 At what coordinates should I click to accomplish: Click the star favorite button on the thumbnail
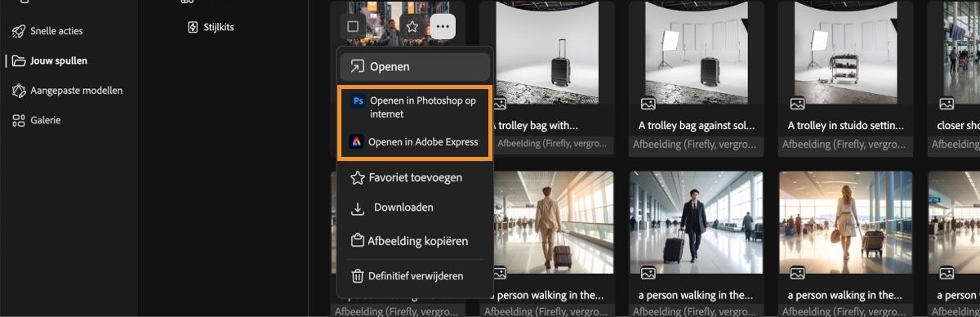412,26
